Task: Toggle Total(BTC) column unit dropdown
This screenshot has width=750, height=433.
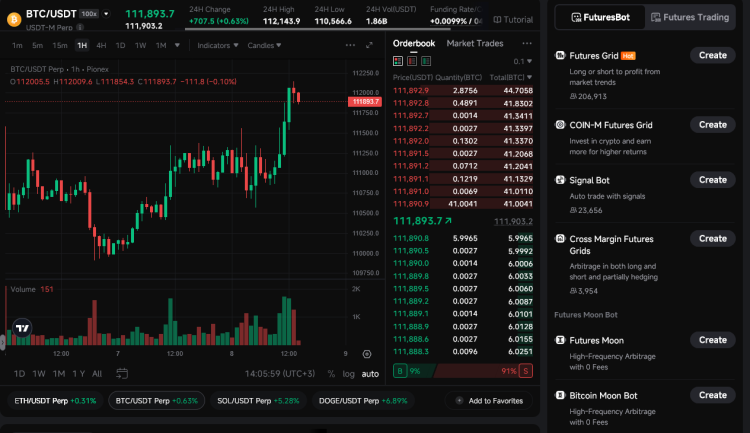Action: coord(511,77)
